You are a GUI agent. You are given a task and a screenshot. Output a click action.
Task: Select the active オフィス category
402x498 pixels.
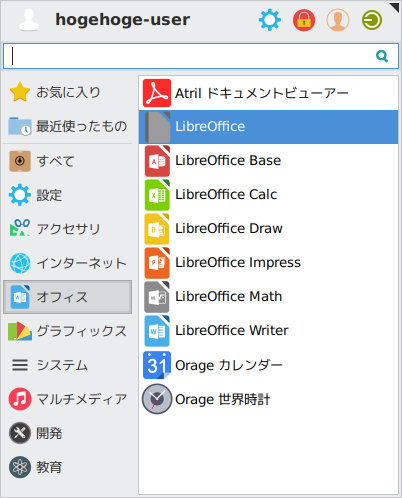[68, 297]
